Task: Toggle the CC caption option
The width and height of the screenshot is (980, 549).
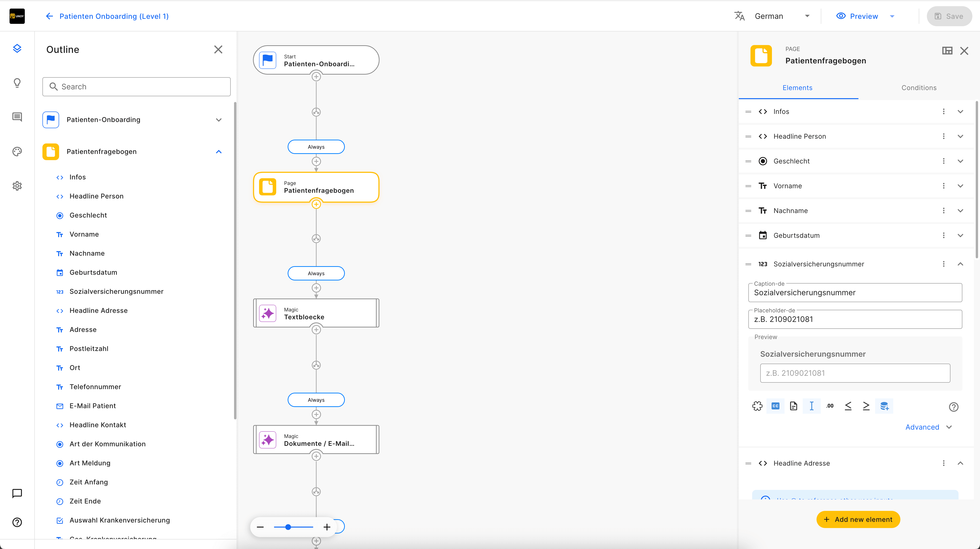Action: click(x=775, y=406)
